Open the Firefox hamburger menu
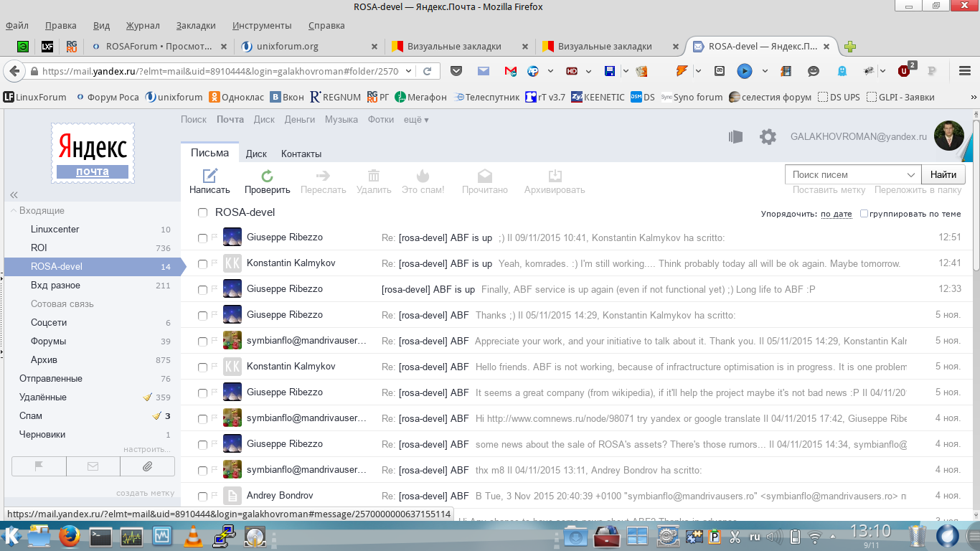The image size is (980, 551). pos(966,71)
